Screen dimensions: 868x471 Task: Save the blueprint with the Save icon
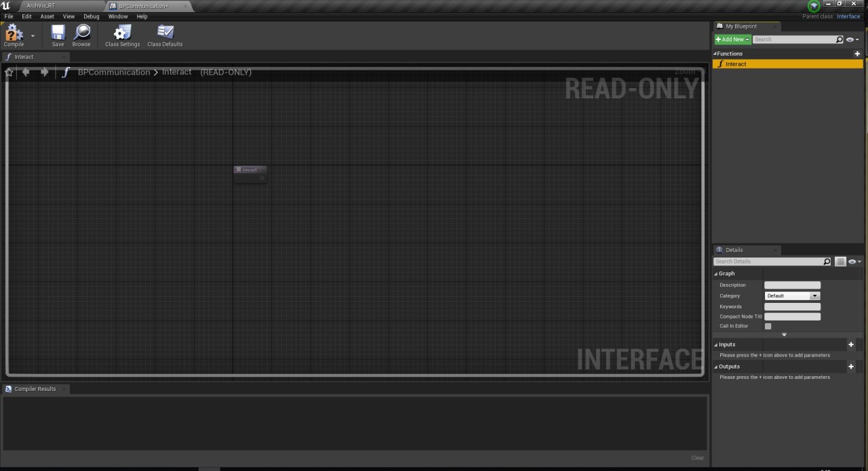[x=58, y=33]
